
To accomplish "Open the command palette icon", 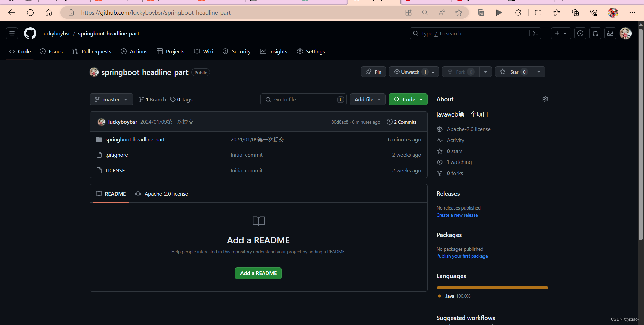I will (535, 33).
